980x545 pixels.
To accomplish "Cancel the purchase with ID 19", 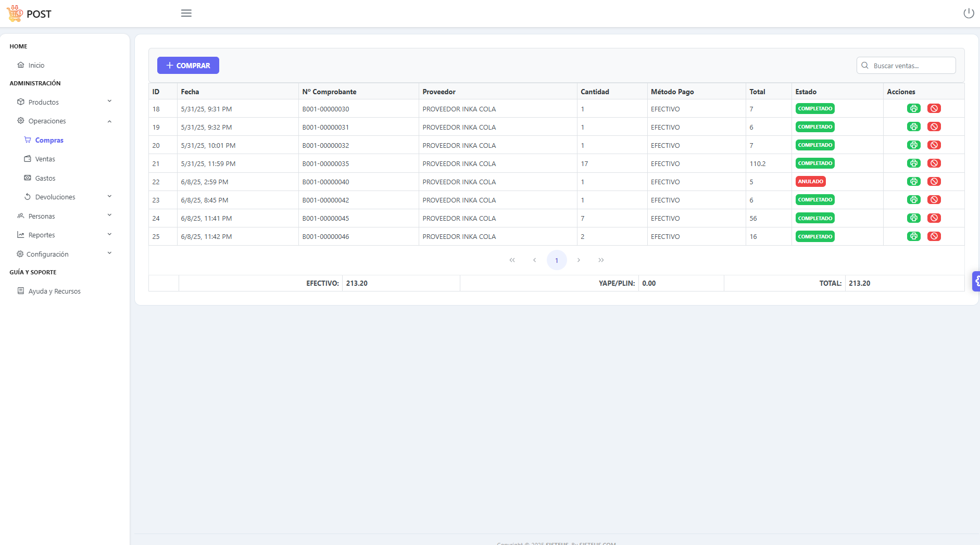I will [934, 127].
